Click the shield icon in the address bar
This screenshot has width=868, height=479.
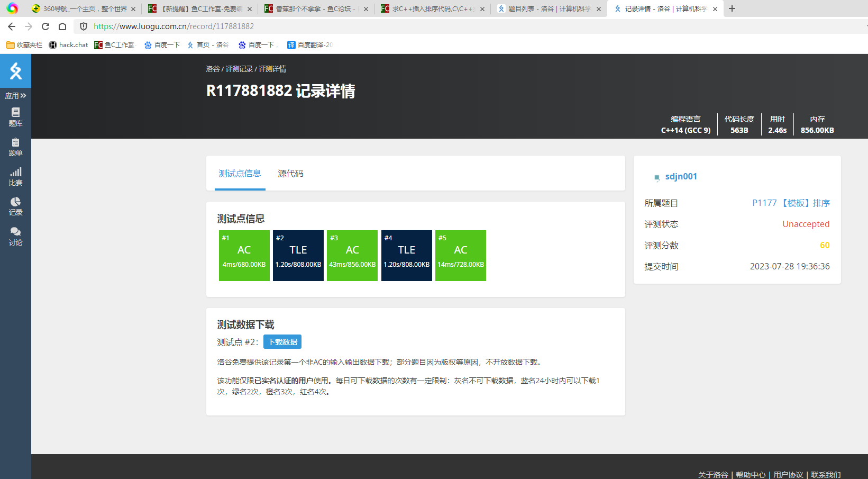(84, 26)
